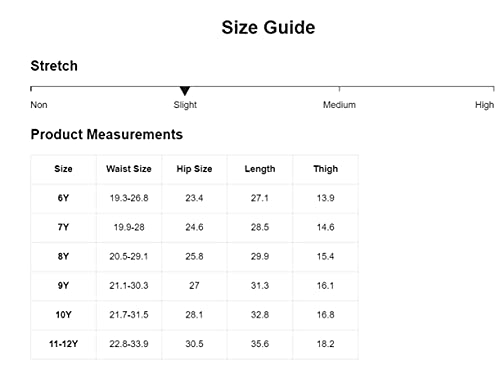Select the 7Y size row label
The width and height of the screenshot is (500, 365).
[x=63, y=227]
